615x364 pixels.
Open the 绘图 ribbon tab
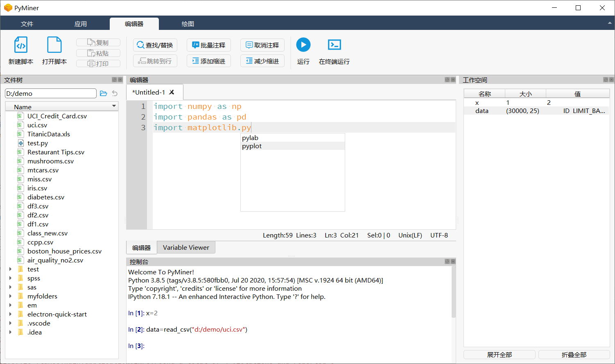(188, 24)
